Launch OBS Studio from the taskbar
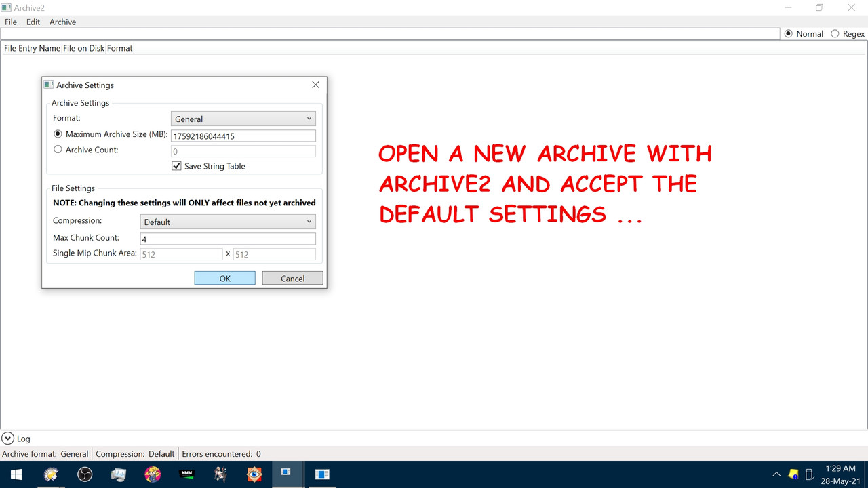This screenshot has height=488, width=868. point(84,474)
